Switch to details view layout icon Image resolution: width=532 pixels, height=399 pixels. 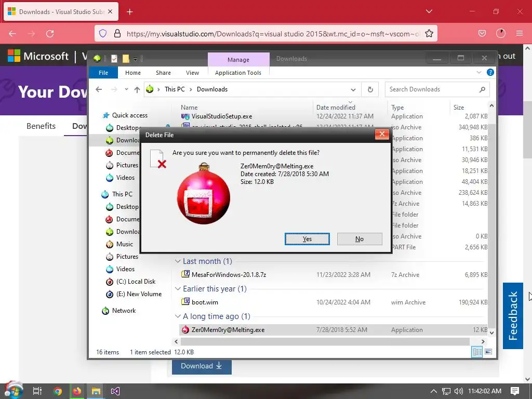pyautogui.click(x=477, y=352)
